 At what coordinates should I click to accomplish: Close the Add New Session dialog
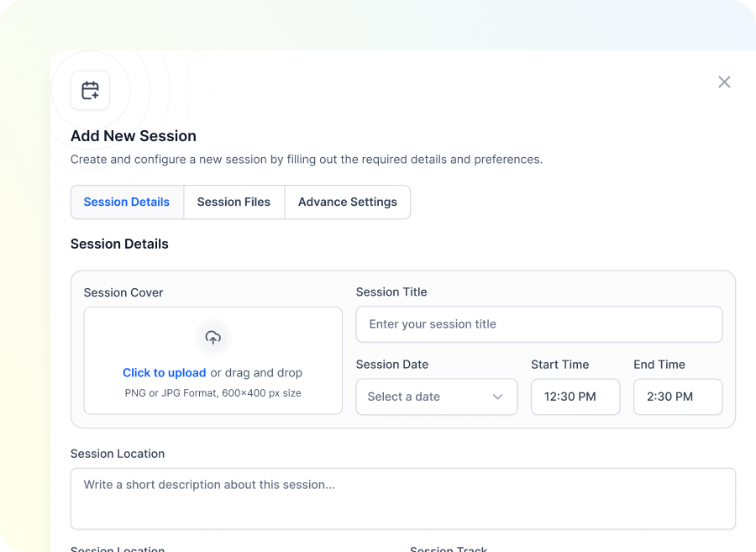coord(724,82)
